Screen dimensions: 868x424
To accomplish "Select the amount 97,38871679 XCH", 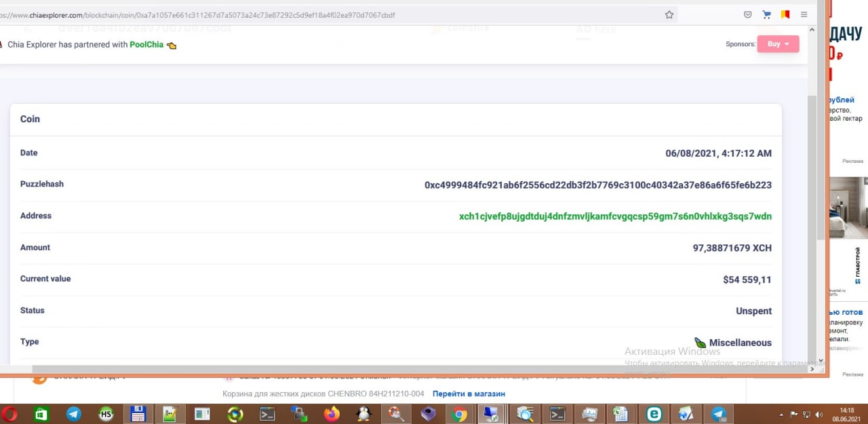I will point(732,248).
